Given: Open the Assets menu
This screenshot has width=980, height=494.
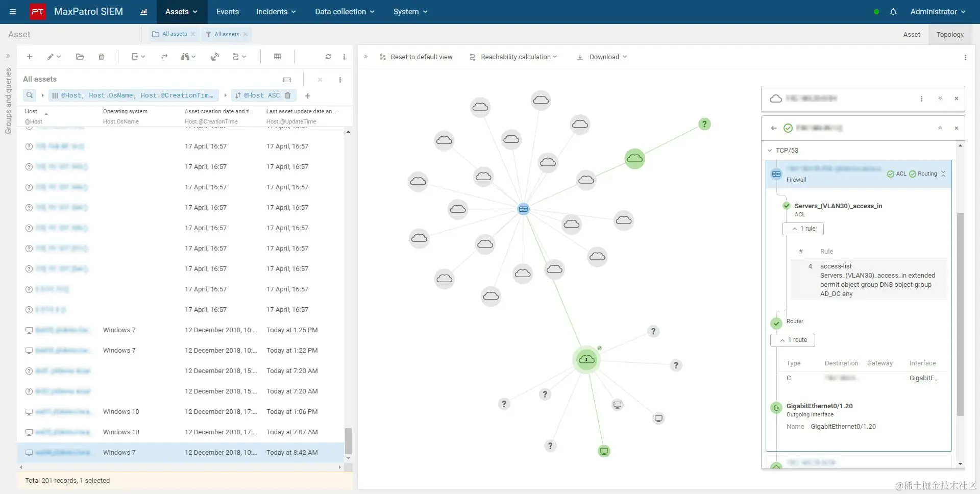Looking at the screenshot, I should (x=181, y=12).
